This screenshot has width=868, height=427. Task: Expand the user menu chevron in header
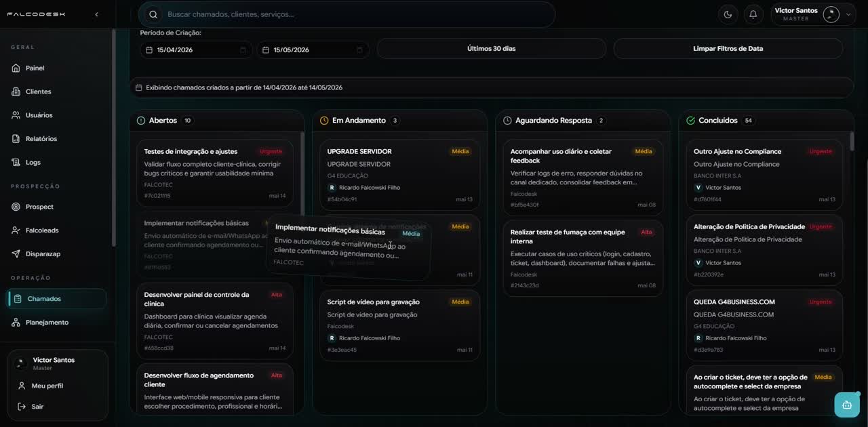pyautogui.click(x=848, y=14)
